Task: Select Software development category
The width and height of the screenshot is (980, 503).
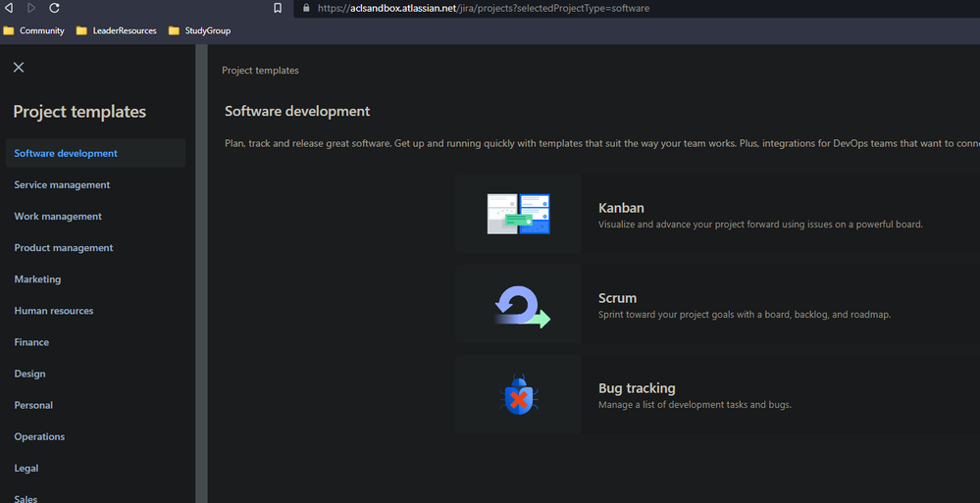Action: (x=95, y=153)
